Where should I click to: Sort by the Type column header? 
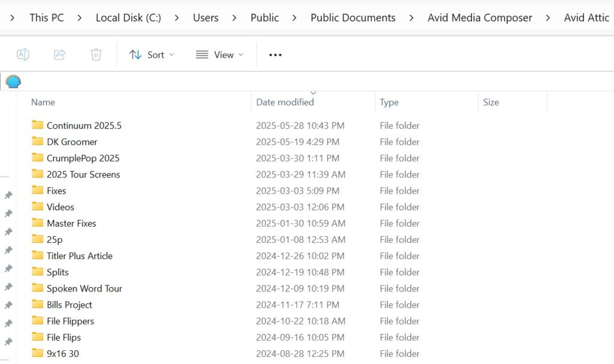tap(389, 103)
